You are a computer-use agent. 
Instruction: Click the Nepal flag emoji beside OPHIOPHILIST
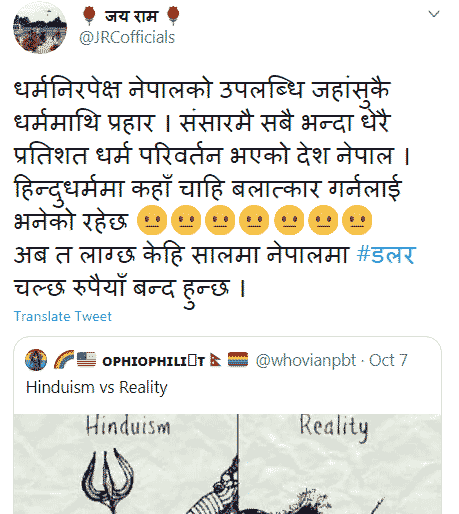click(215, 360)
